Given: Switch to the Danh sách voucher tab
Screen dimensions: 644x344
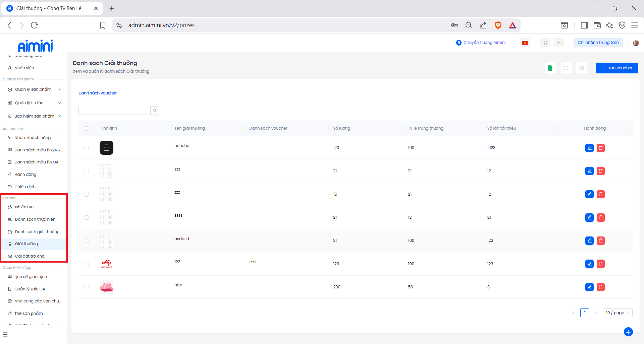Looking at the screenshot, I should 98,93.
